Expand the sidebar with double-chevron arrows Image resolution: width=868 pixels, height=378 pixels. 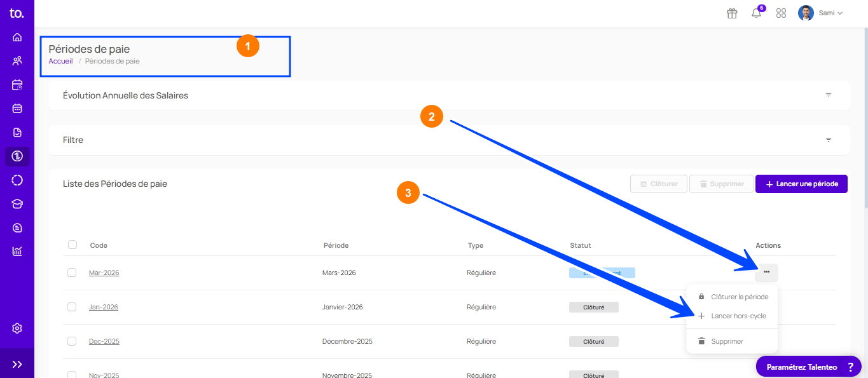pos(17,364)
